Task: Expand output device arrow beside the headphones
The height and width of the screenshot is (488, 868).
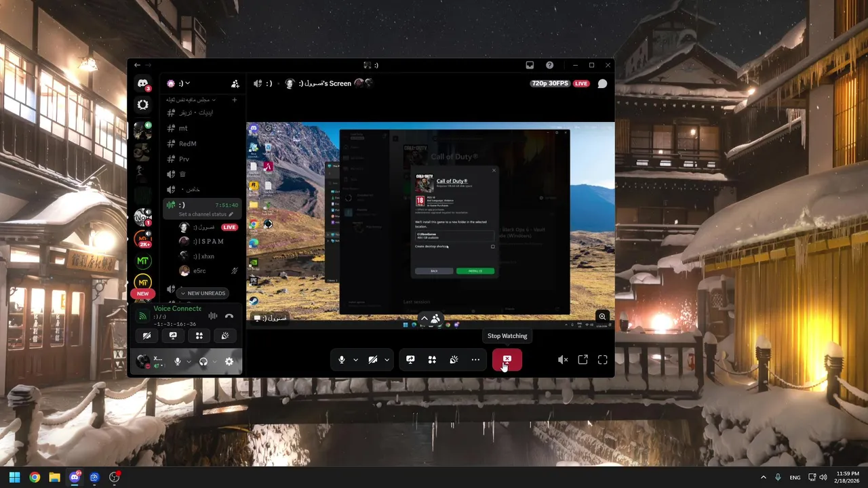Action: pos(214,361)
